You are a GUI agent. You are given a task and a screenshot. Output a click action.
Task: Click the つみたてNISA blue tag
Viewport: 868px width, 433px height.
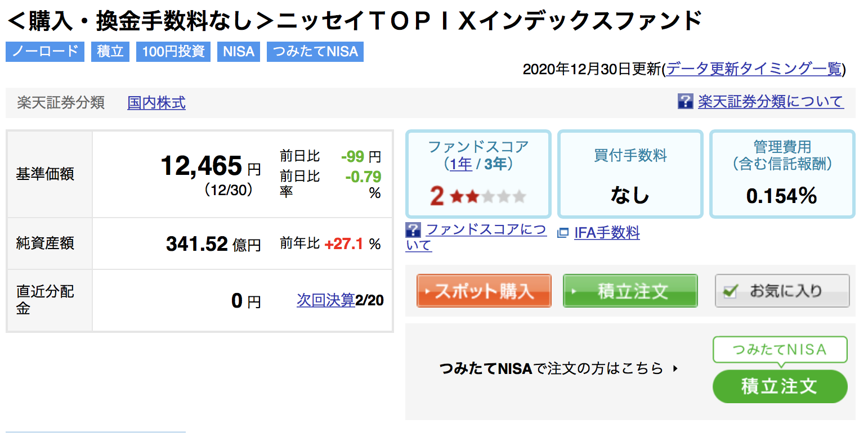pos(315,52)
